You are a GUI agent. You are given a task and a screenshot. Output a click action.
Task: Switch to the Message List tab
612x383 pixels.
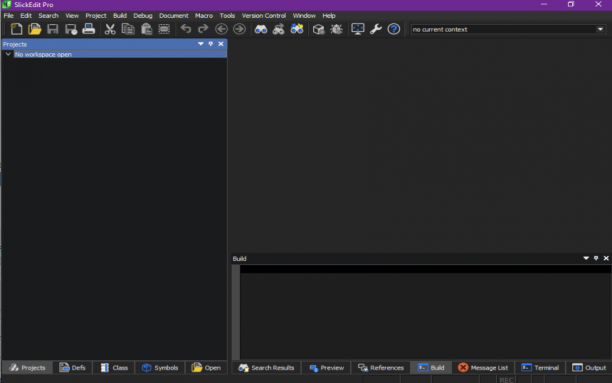coord(483,367)
